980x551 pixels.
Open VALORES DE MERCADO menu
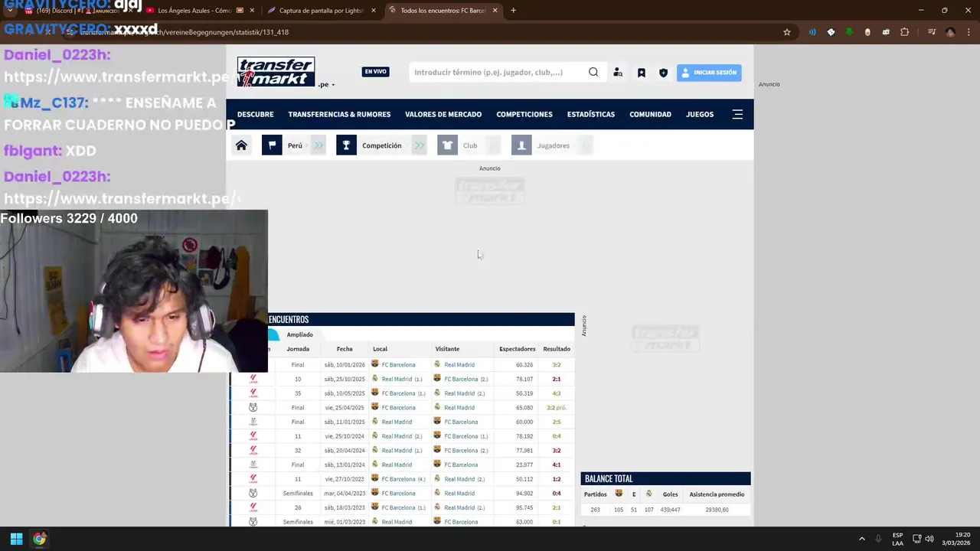(443, 115)
